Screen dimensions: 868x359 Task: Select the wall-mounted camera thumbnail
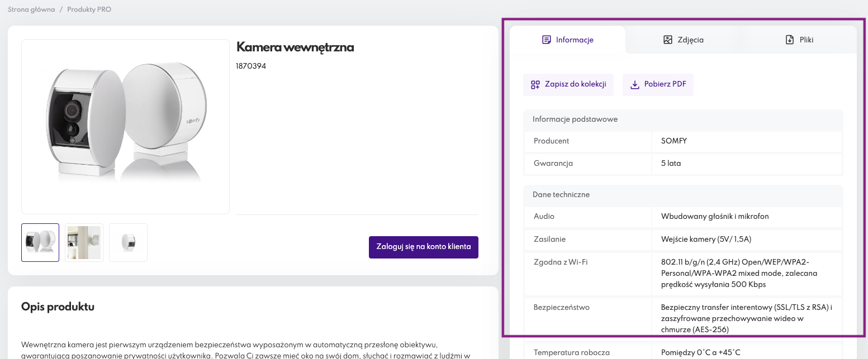83,242
